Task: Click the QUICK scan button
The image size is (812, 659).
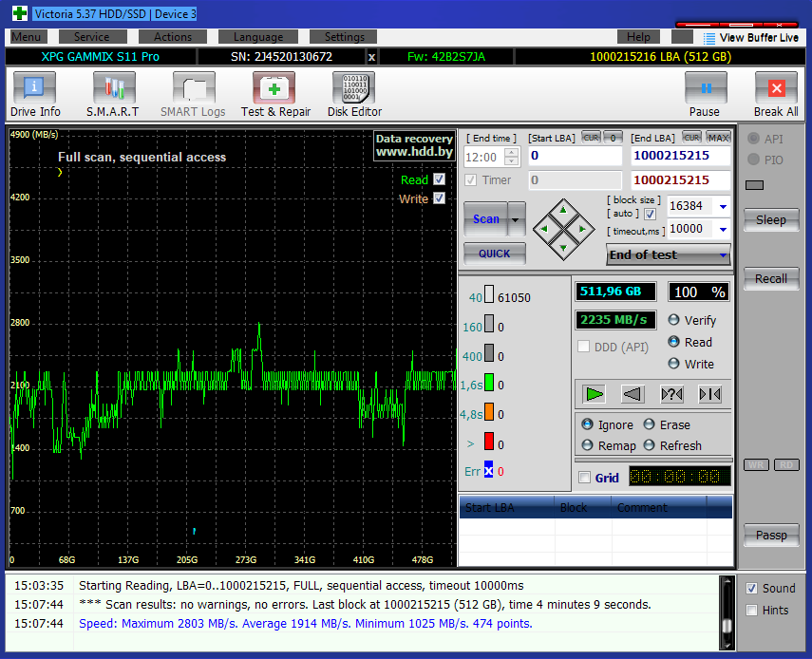Action: point(494,254)
